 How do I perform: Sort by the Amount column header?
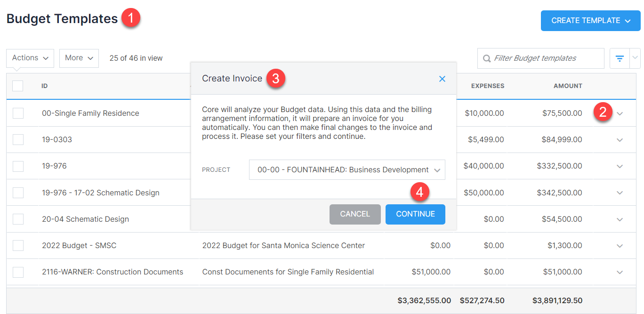coord(568,86)
